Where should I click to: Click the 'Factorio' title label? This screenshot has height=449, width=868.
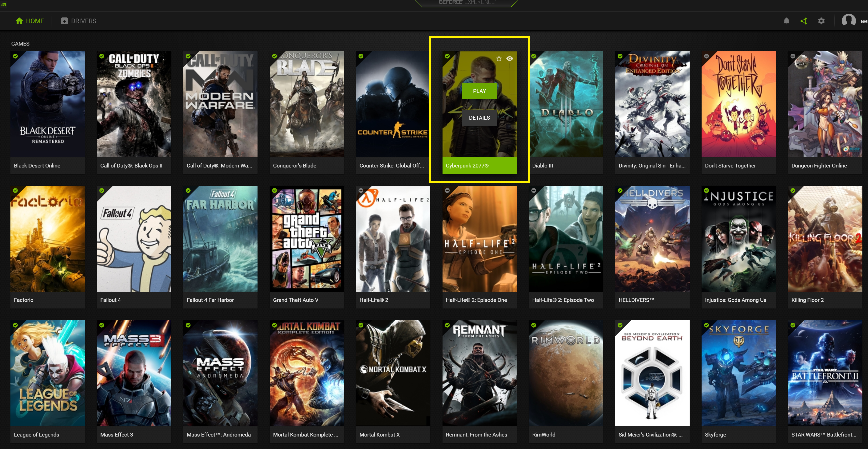point(24,300)
